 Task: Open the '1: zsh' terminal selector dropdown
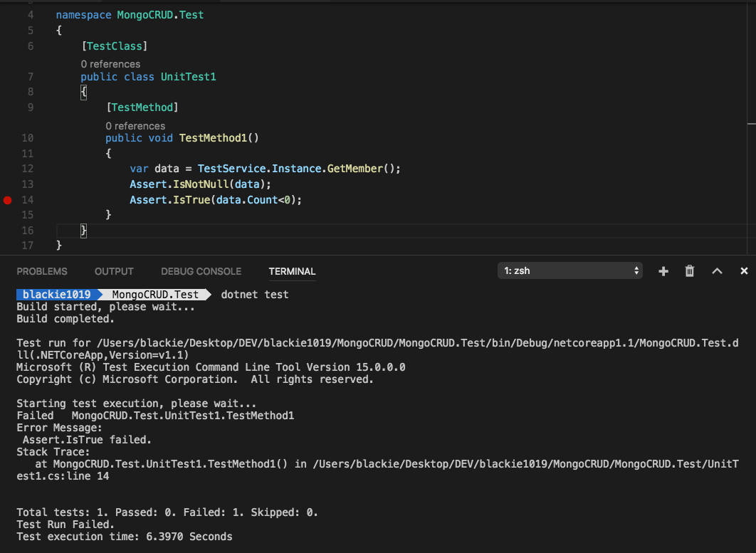pyautogui.click(x=569, y=271)
